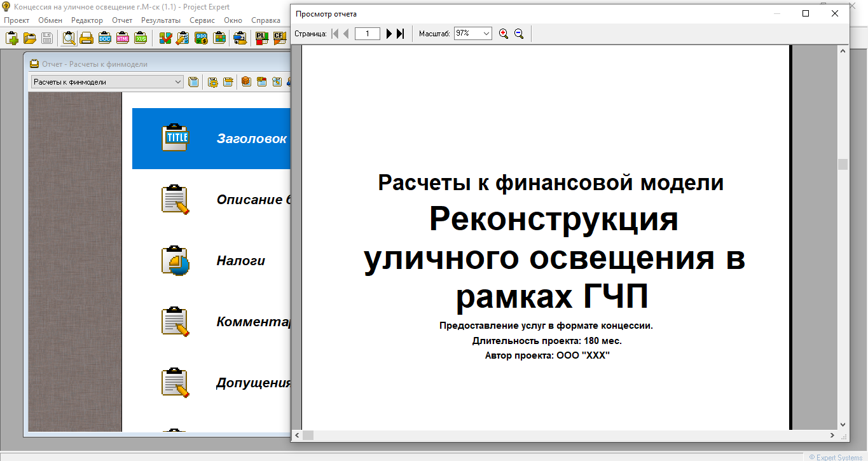Click the orange cube icon in report toolbar
The height and width of the screenshot is (461, 868).
tap(245, 81)
